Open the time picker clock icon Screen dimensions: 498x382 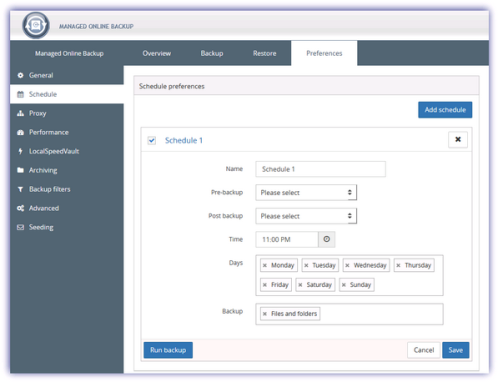click(x=327, y=239)
